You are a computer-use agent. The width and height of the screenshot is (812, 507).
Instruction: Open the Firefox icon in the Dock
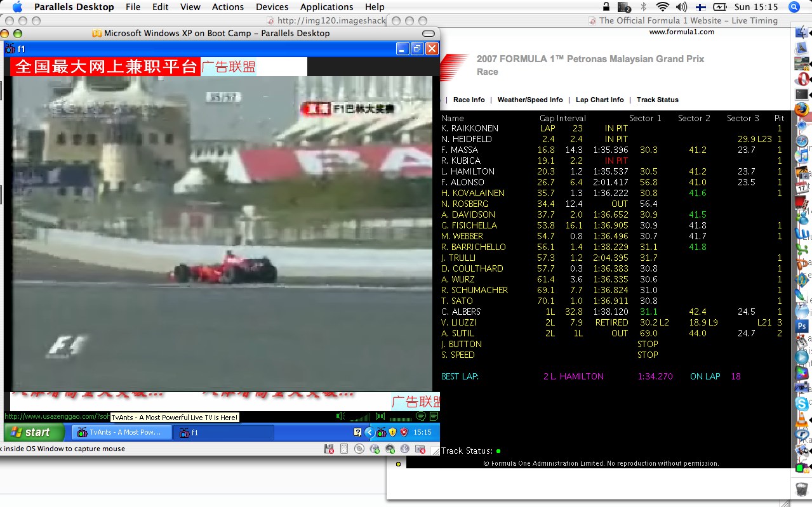pos(802,109)
